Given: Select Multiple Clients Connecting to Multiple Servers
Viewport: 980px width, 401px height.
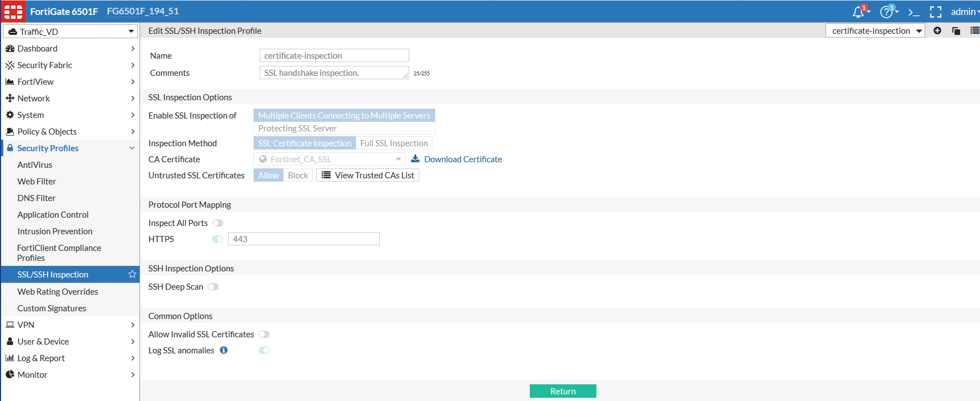Looking at the screenshot, I should click(x=344, y=115).
